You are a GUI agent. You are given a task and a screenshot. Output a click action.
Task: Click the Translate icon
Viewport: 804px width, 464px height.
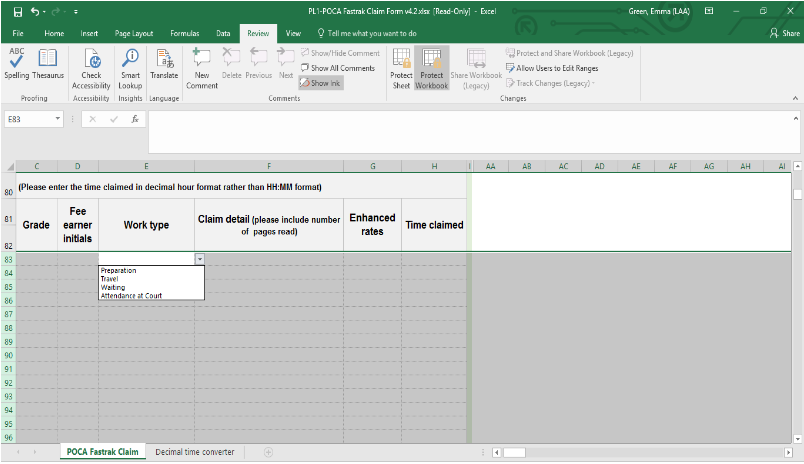[x=163, y=65]
